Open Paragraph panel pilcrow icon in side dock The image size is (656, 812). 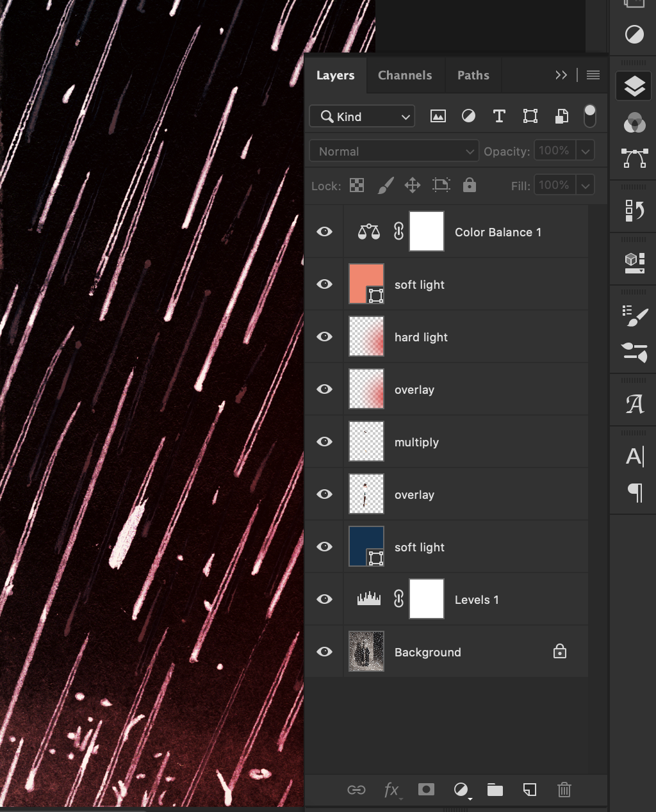[x=634, y=492]
